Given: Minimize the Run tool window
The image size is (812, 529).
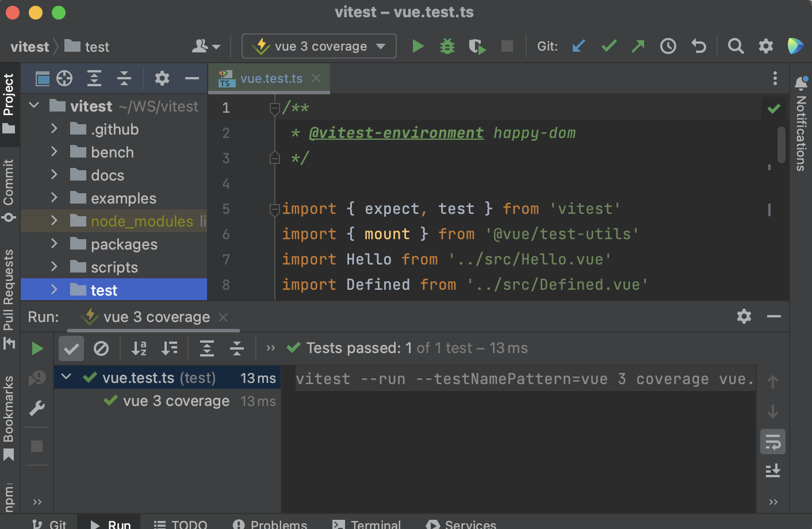Looking at the screenshot, I should click(x=774, y=316).
